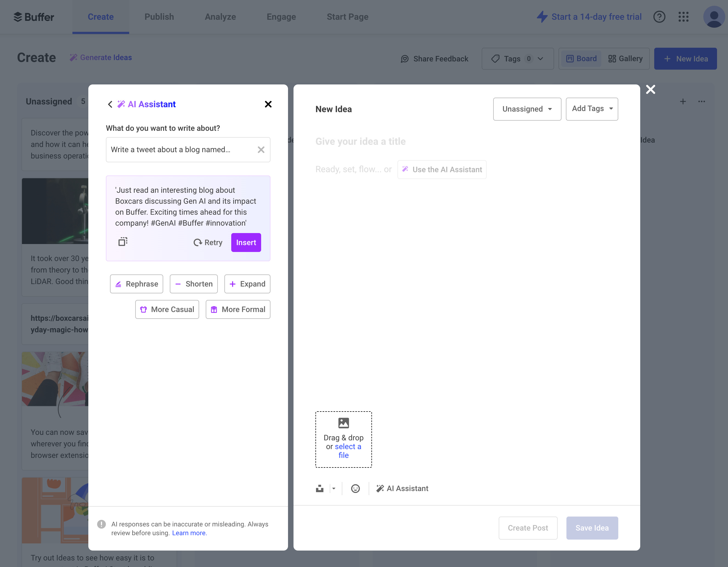Retry generating the AI response
The height and width of the screenshot is (567, 728).
(208, 243)
